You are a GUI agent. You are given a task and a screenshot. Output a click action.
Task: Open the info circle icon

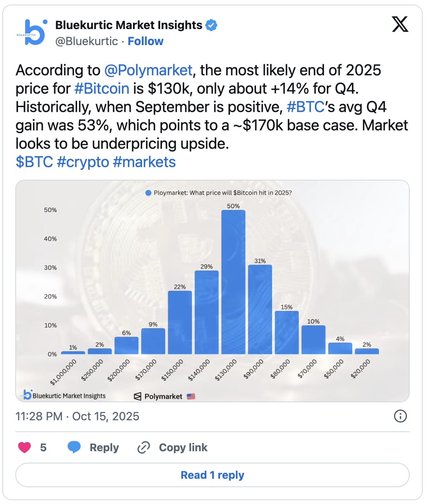click(x=400, y=416)
